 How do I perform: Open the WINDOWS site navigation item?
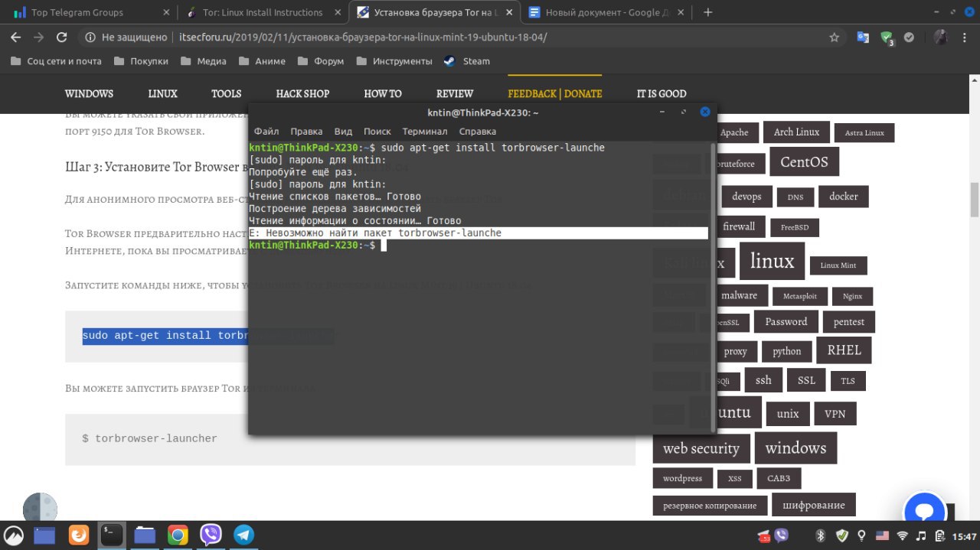coord(89,93)
